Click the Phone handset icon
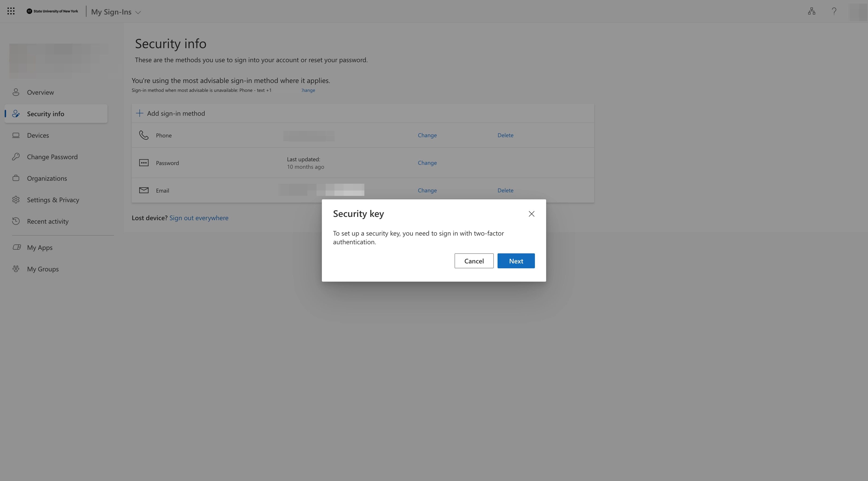The width and height of the screenshot is (868, 481). [144, 135]
